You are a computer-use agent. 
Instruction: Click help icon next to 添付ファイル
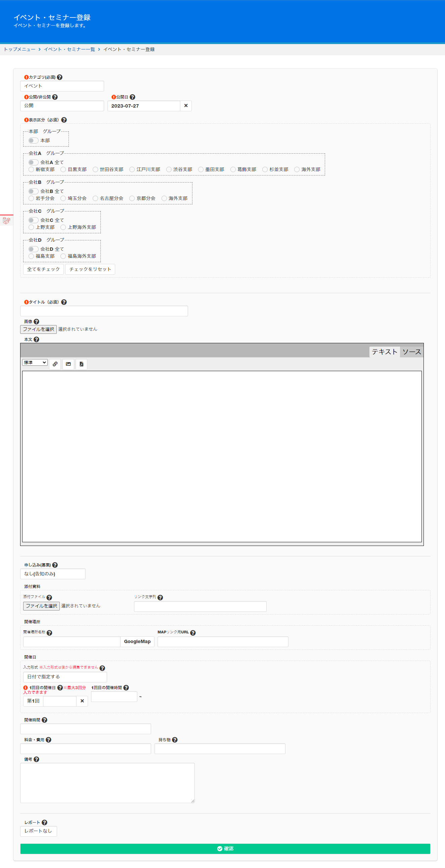point(49,598)
